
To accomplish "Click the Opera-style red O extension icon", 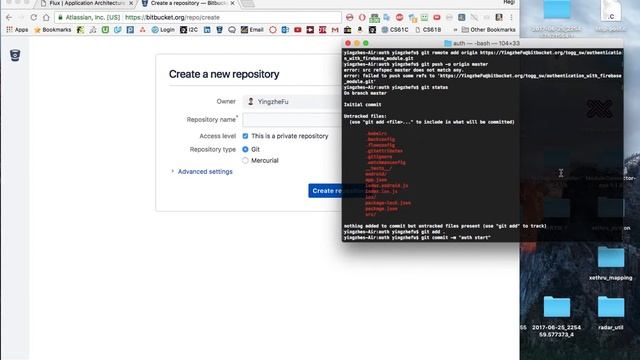I will point(362,18).
